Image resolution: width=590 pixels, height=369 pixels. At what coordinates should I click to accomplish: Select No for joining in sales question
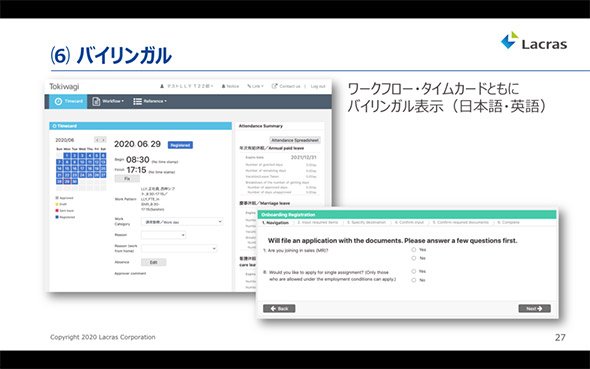pyautogui.click(x=414, y=258)
